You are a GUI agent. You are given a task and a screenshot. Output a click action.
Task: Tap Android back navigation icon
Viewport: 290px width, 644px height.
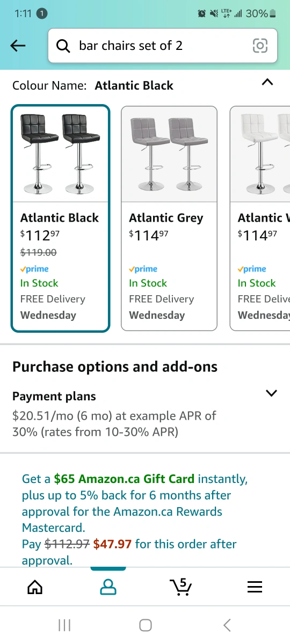click(227, 625)
